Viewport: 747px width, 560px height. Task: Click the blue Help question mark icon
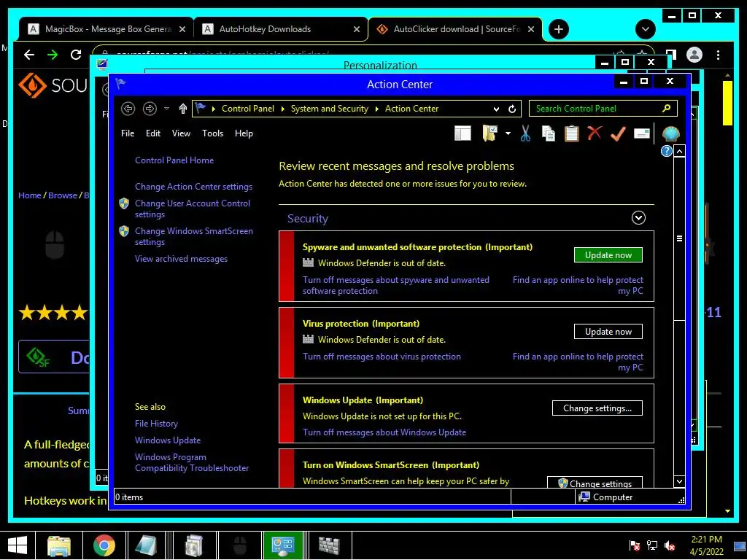tap(666, 151)
